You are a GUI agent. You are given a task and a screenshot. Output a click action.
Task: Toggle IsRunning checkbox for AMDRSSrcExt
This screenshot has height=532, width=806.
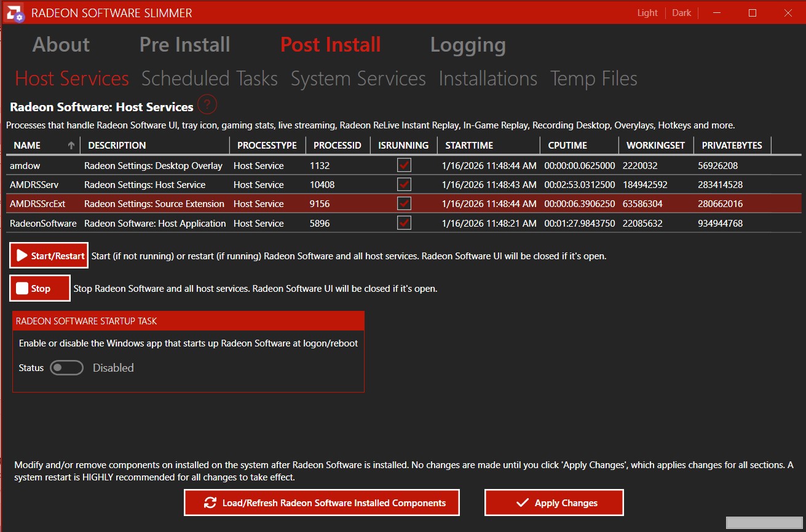(x=404, y=203)
